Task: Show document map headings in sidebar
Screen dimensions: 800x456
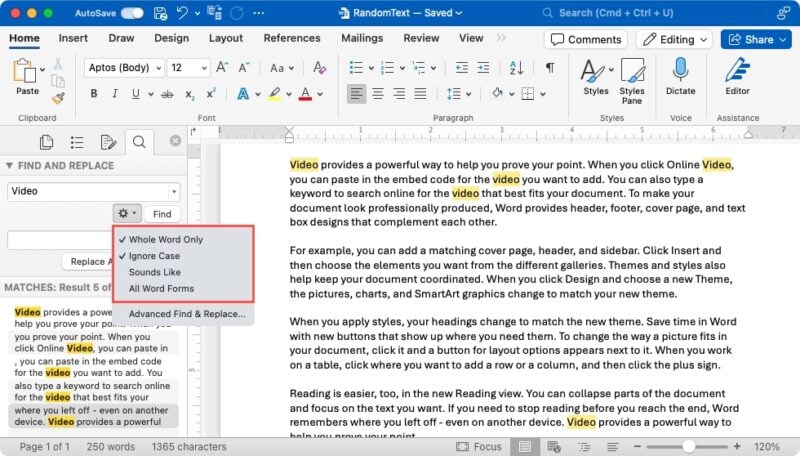Action: click(77, 142)
